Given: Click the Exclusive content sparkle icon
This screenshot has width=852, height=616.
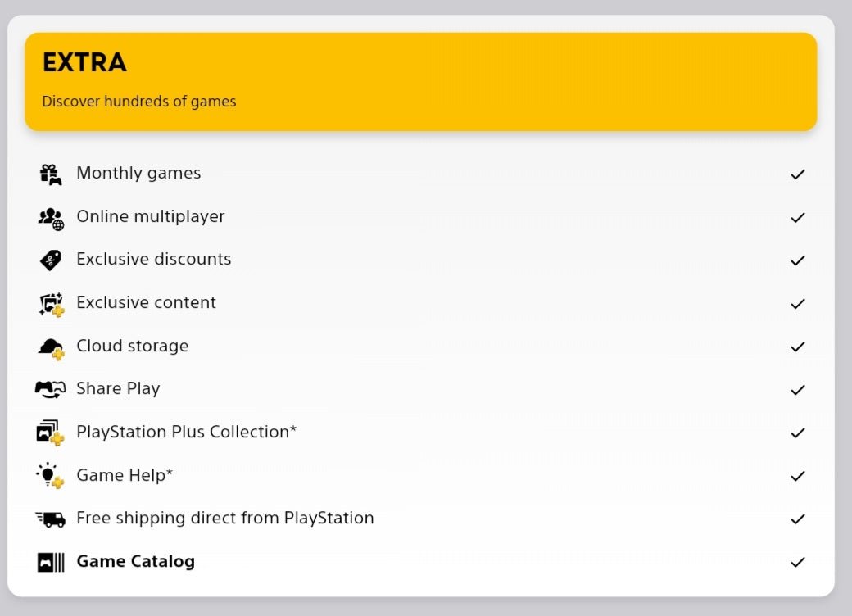Looking at the screenshot, I should coord(50,303).
